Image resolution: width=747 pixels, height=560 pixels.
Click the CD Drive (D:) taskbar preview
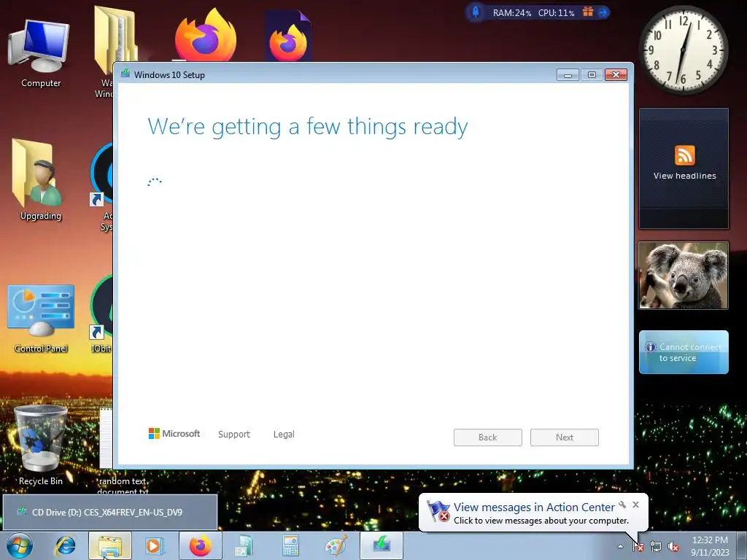(110, 512)
